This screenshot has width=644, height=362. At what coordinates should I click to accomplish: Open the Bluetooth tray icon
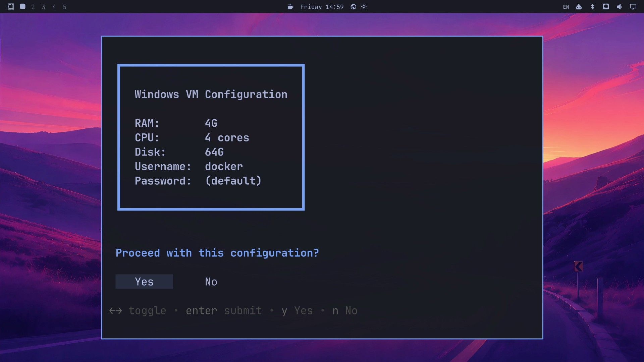click(592, 7)
